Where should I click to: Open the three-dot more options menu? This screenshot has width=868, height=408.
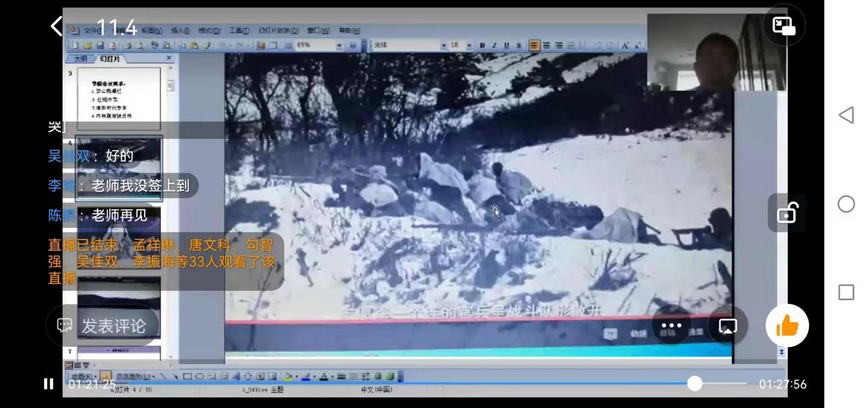pyautogui.click(x=671, y=326)
